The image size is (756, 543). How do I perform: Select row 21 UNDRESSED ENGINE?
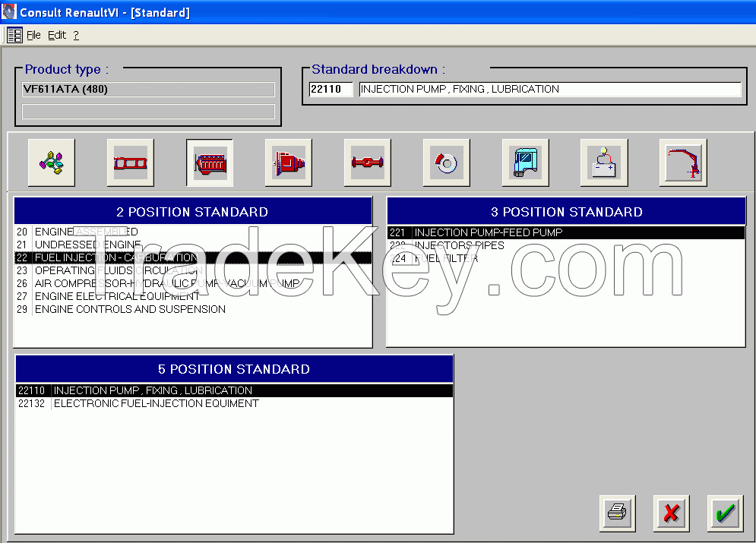193,245
